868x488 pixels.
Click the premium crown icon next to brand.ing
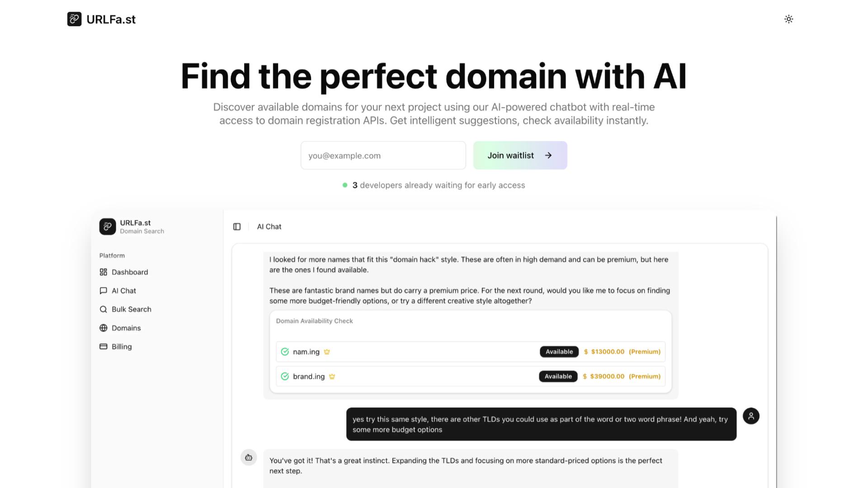pos(332,376)
